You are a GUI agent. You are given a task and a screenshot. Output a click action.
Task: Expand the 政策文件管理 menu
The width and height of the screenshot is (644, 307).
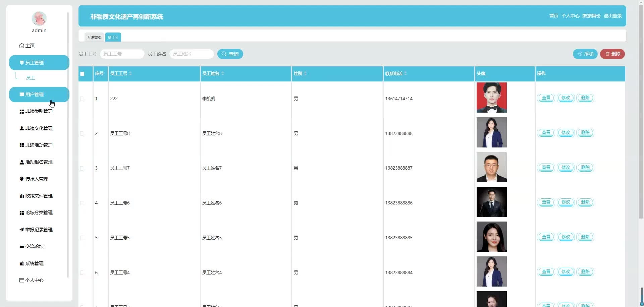39,196
